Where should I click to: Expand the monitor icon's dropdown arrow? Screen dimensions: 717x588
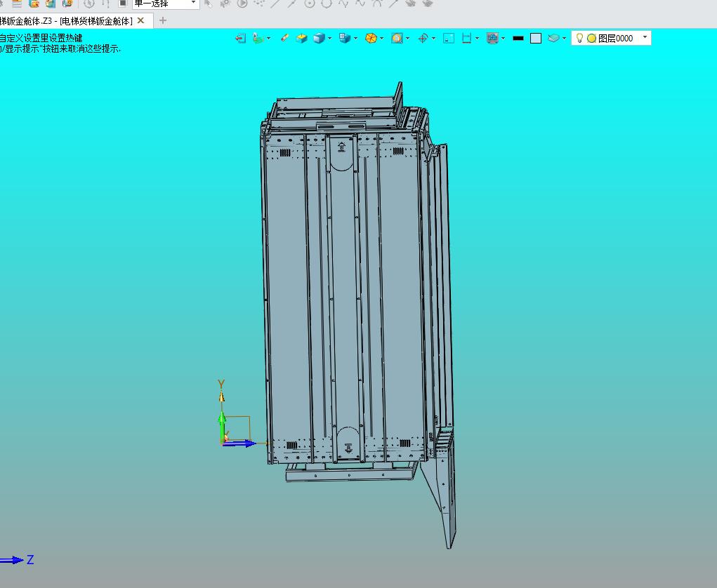click(503, 39)
